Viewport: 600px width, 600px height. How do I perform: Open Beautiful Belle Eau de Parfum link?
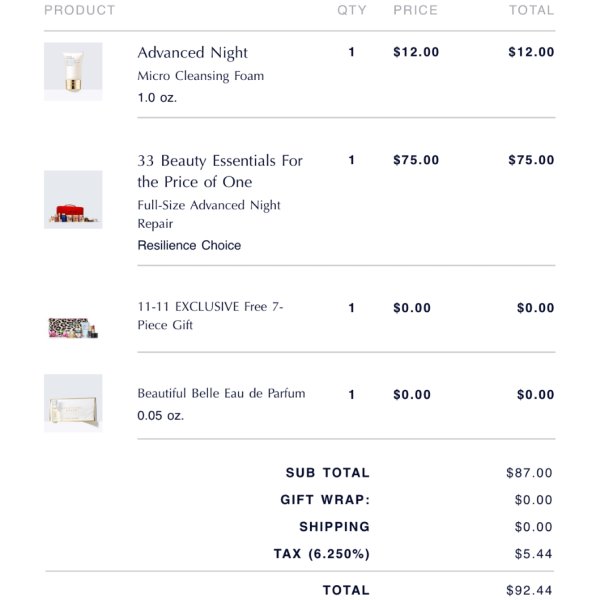pos(221,393)
